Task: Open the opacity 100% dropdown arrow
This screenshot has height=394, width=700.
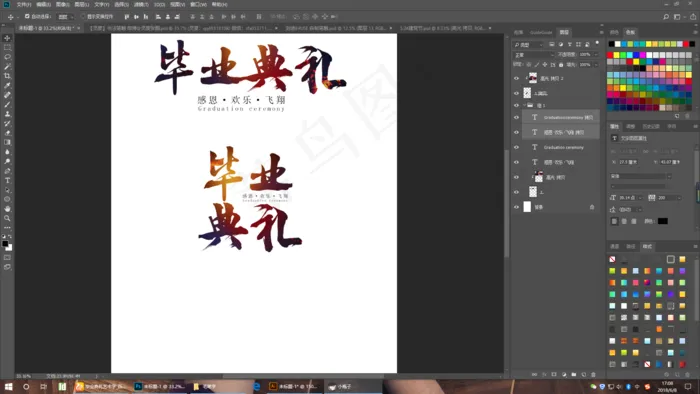Action: [596, 54]
